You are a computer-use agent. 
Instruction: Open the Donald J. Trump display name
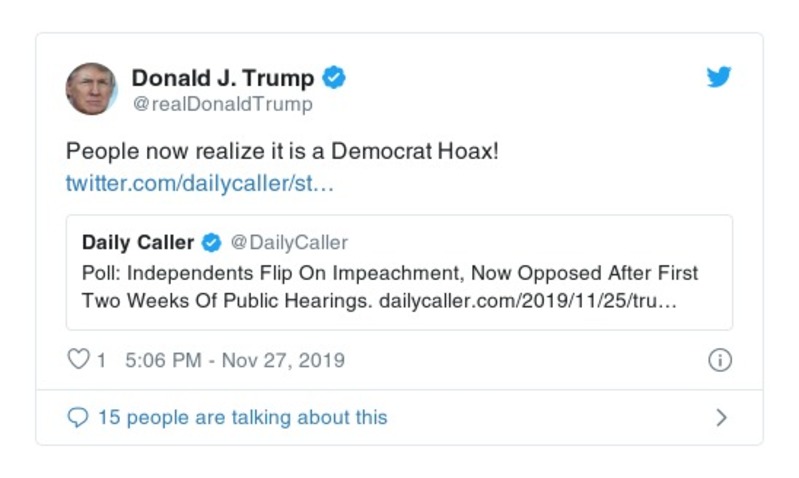coord(223,78)
